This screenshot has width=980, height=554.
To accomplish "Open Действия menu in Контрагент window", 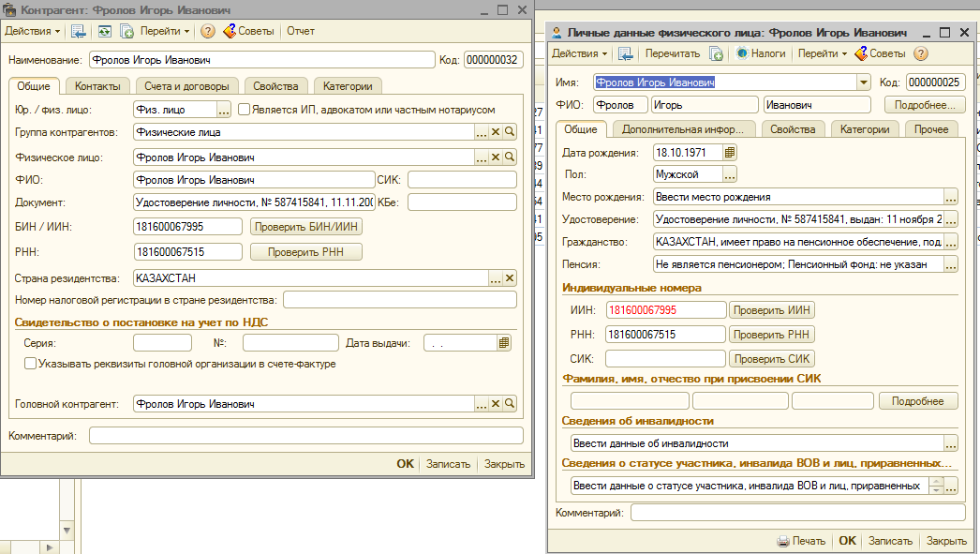I will [x=33, y=31].
